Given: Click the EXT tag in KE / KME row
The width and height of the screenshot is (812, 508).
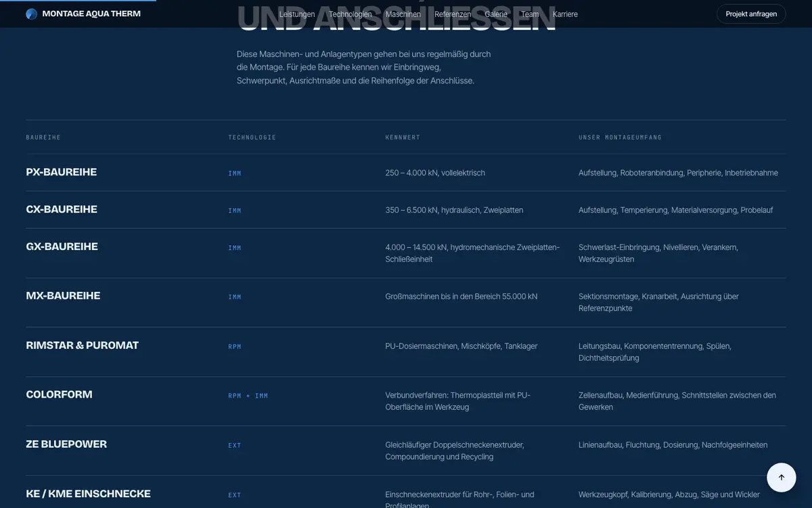Looking at the screenshot, I should click(x=235, y=495).
